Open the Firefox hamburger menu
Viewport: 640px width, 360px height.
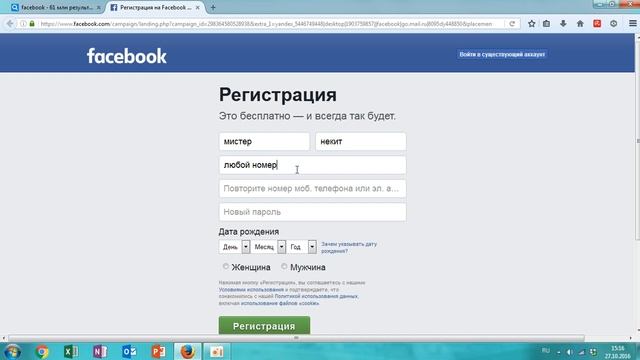pos(633,24)
